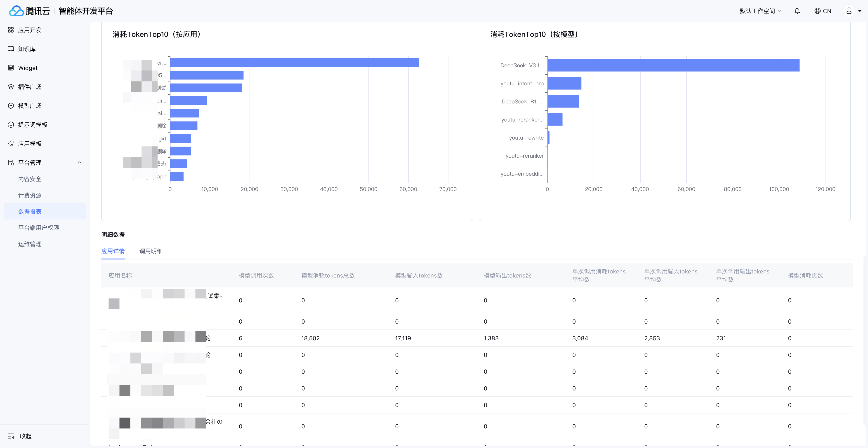Click the 应用开发 grid icon in sidebar

coord(11,30)
